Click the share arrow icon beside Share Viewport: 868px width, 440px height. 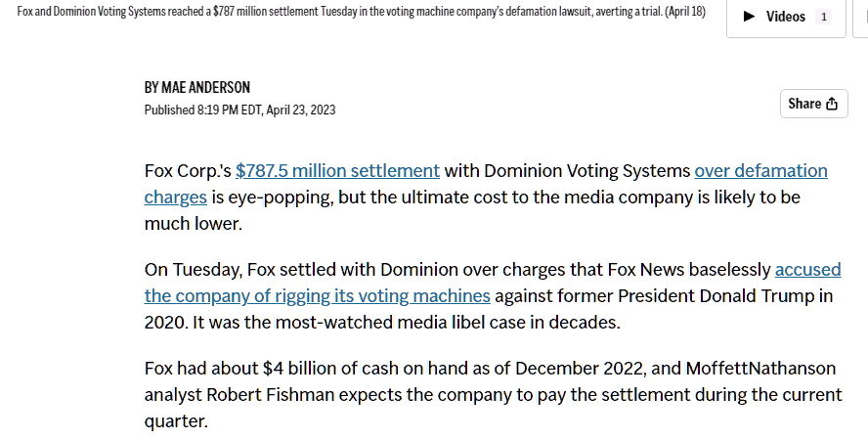832,104
